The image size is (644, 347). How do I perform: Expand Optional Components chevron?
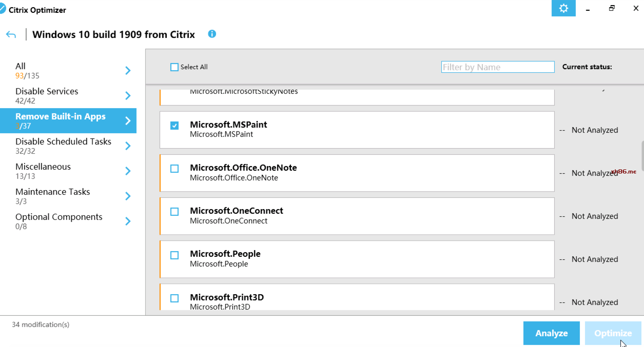click(x=128, y=221)
